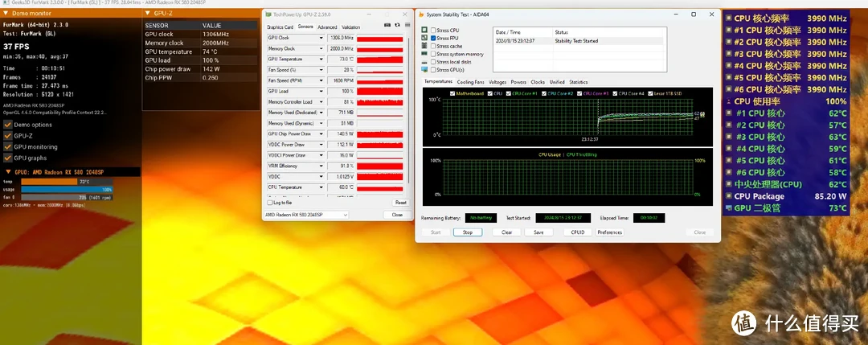Image resolution: width=868 pixels, height=345 pixels.
Task: Open the GPU Clock sensor dropdown
Action: click(x=321, y=38)
